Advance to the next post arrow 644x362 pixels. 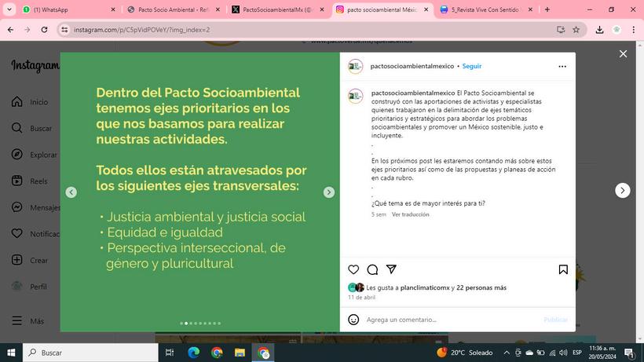pyautogui.click(x=622, y=191)
